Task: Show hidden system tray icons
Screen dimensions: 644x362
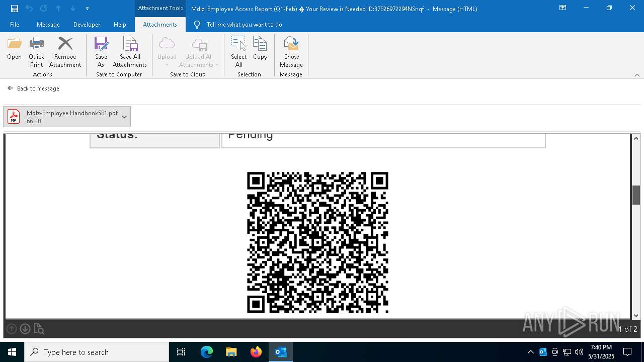Action: (x=530, y=352)
